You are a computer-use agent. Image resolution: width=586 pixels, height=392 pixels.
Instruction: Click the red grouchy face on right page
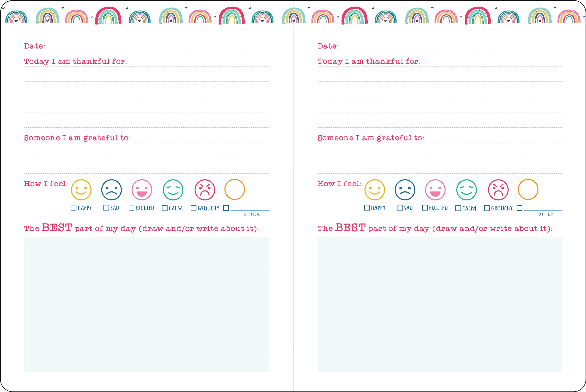tap(498, 190)
